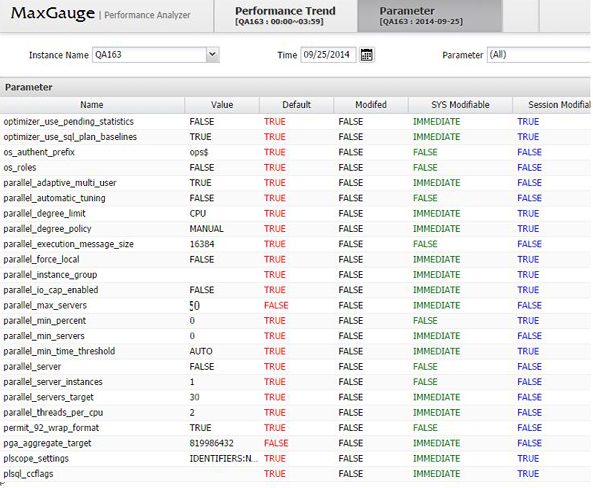Sort by the Modifed column header
This screenshot has height=488, width=593.
371,105
